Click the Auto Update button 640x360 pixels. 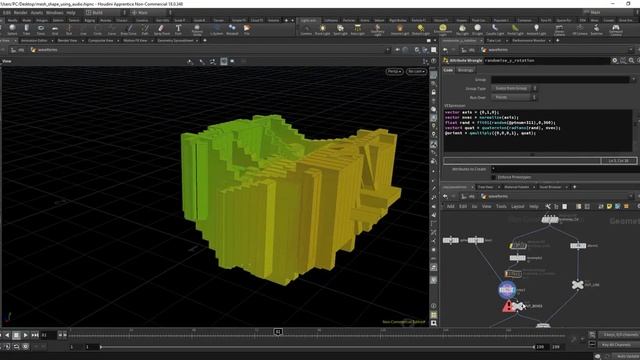pos(626,356)
